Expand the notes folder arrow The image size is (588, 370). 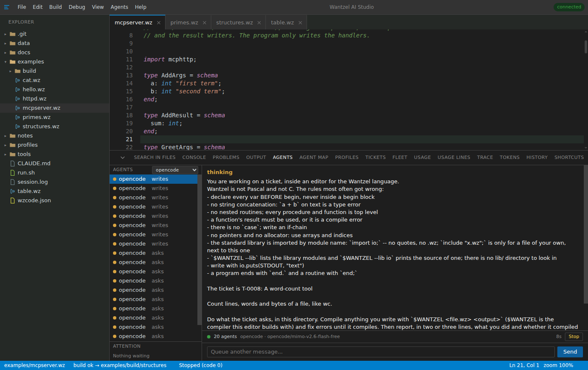(x=5, y=136)
